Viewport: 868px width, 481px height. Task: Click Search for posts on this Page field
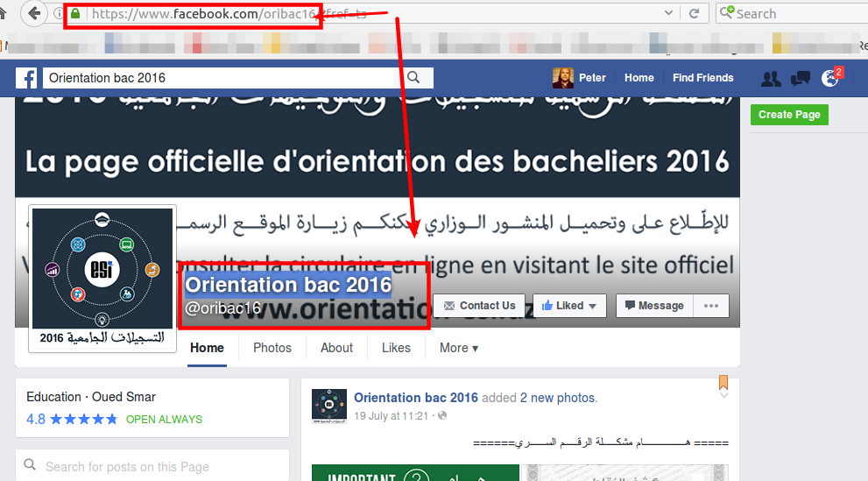coord(152,467)
